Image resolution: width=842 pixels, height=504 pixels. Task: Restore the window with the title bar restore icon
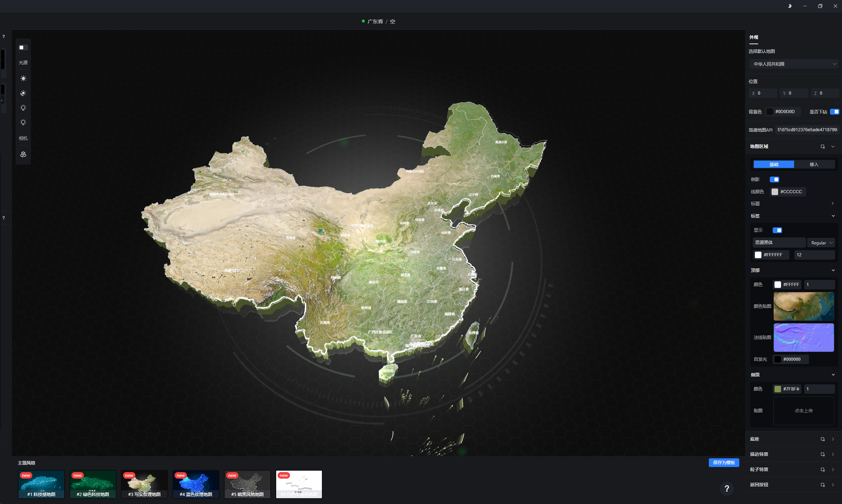(x=820, y=6)
